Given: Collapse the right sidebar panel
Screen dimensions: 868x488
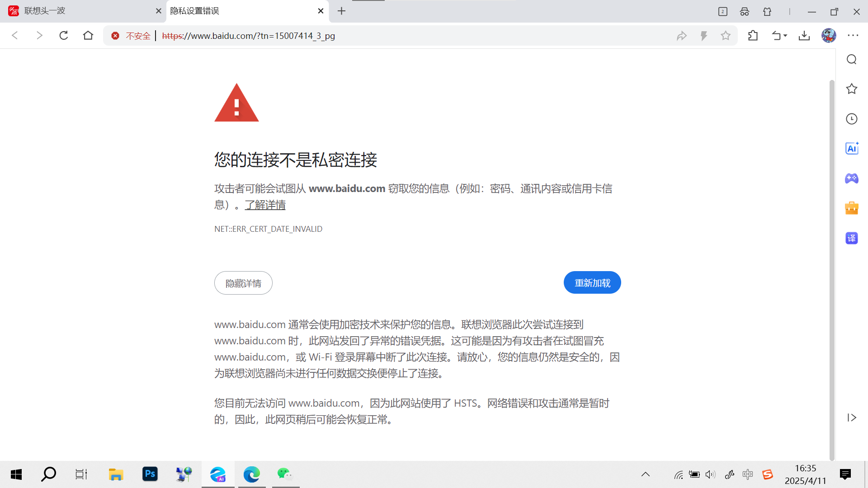Looking at the screenshot, I should tap(852, 418).
